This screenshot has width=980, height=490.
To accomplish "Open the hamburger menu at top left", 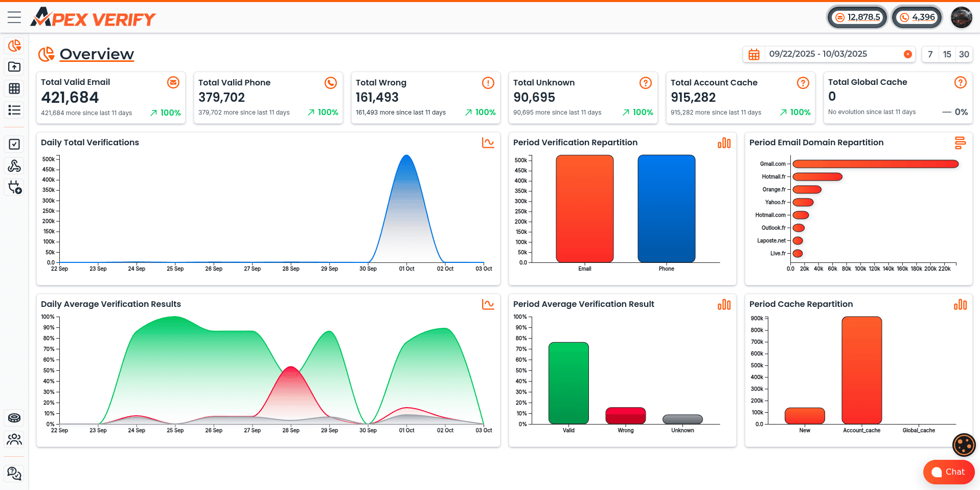I will pyautogui.click(x=14, y=17).
